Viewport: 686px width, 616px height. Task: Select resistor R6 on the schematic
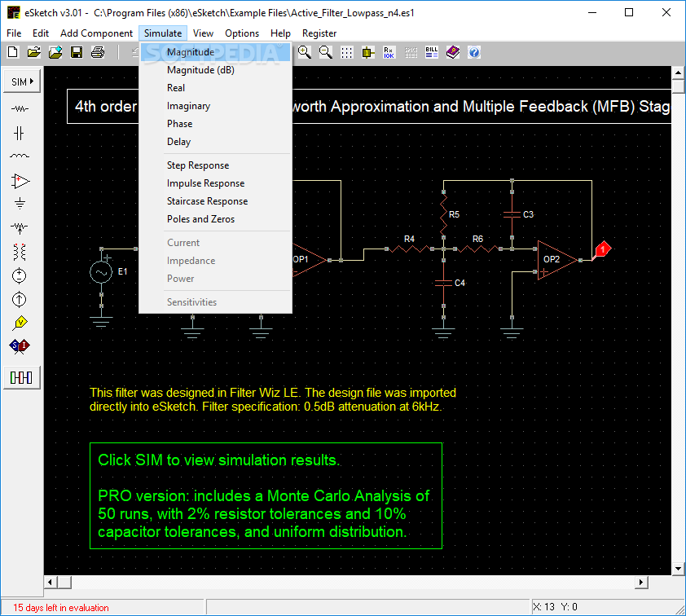click(x=477, y=249)
